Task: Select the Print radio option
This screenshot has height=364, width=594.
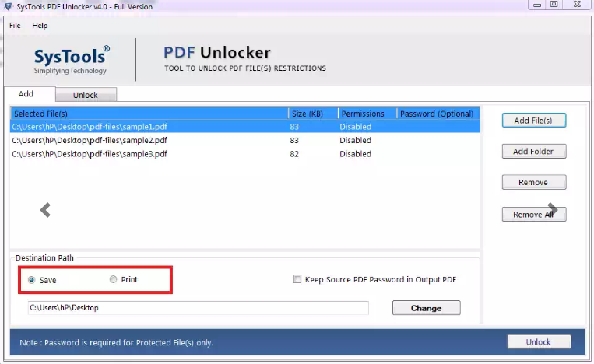Action: coord(113,279)
